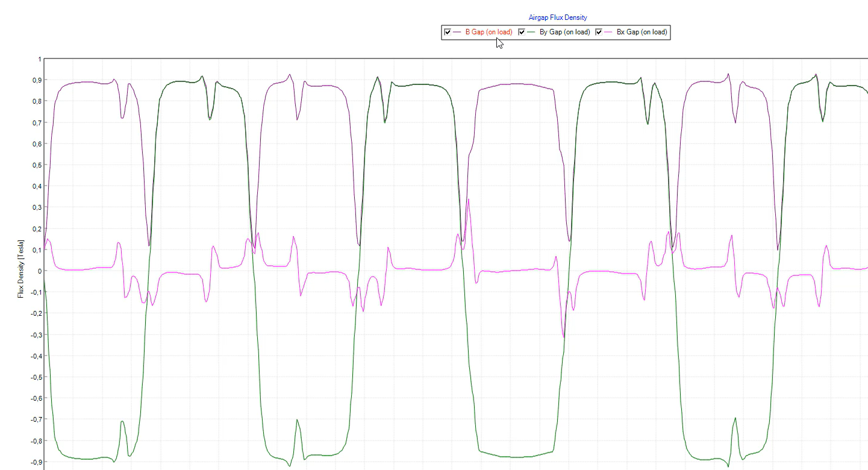The width and height of the screenshot is (868, 470).
Task: Click the tallest pink Bx spike above 0,3
Action: [x=468, y=200]
